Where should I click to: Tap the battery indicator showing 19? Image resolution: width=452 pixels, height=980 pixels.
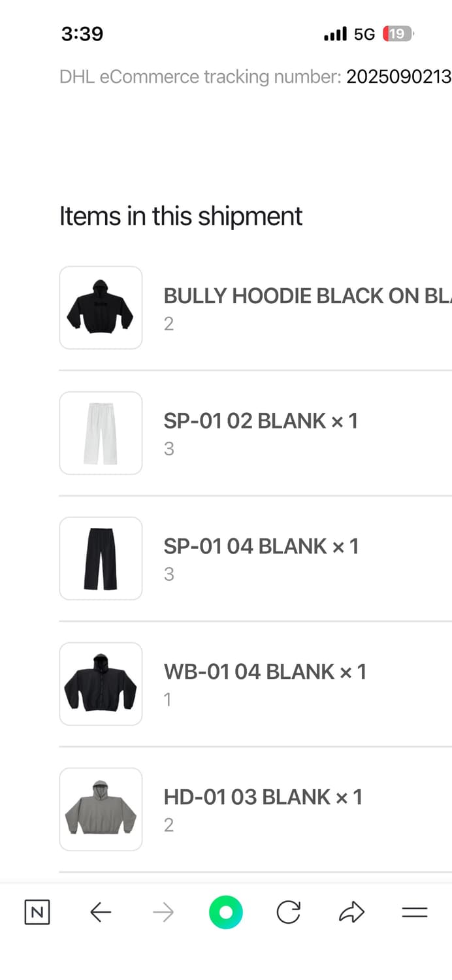point(396,33)
